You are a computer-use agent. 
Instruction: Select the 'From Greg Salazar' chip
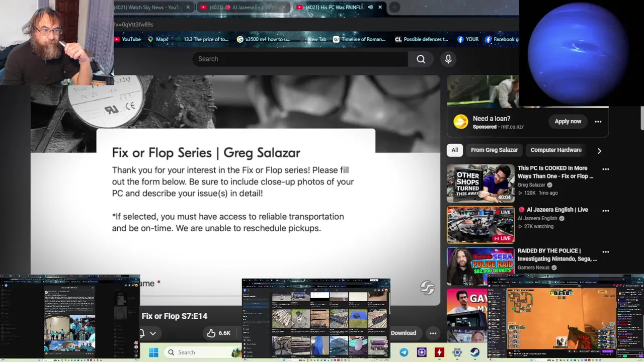tap(494, 150)
